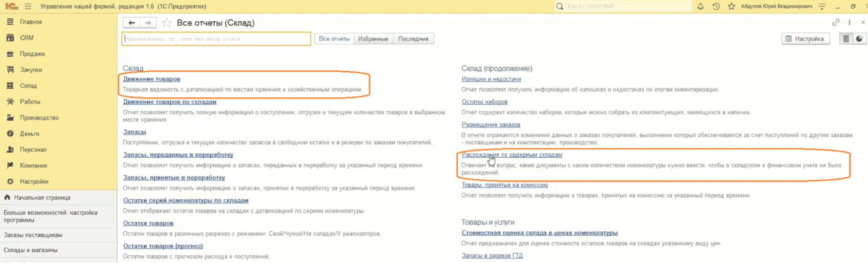Click the forward navigation arrow
This screenshot has height=263, width=868.
click(148, 23)
